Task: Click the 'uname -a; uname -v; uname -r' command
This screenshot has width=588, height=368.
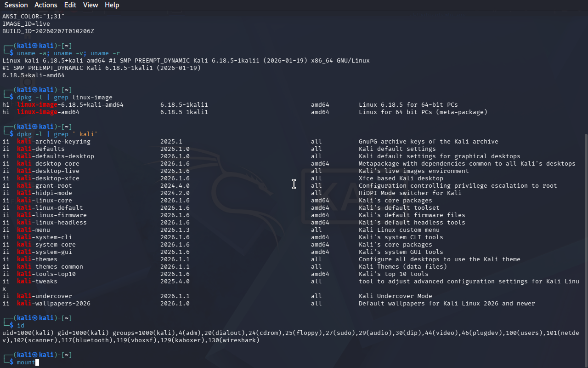Action: coord(68,53)
